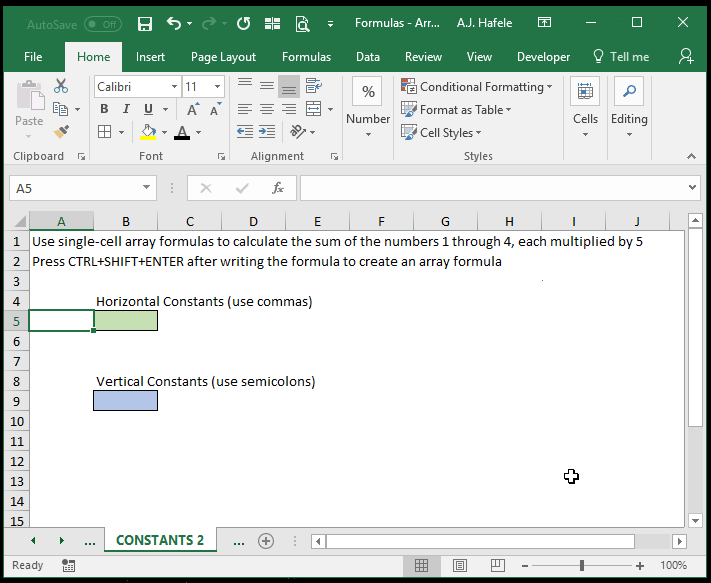Switch to the Page Layout tab
Screen dimensions: 711x583
(224, 57)
